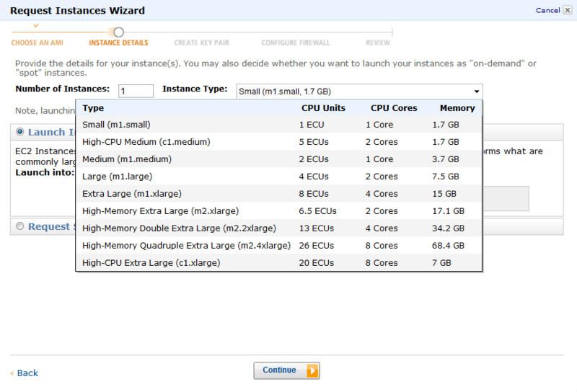Go to the Choose an AMI step

[38, 43]
